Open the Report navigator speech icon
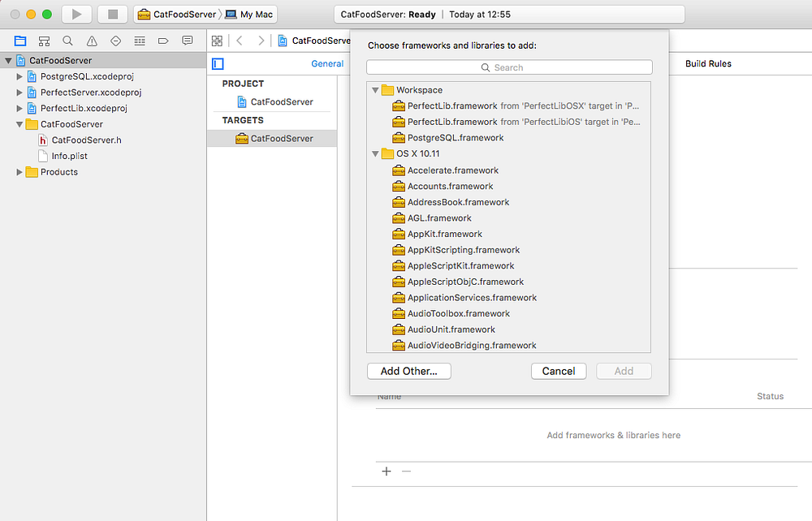The image size is (812, 521). pyautogui.click(x=188, y=41)
